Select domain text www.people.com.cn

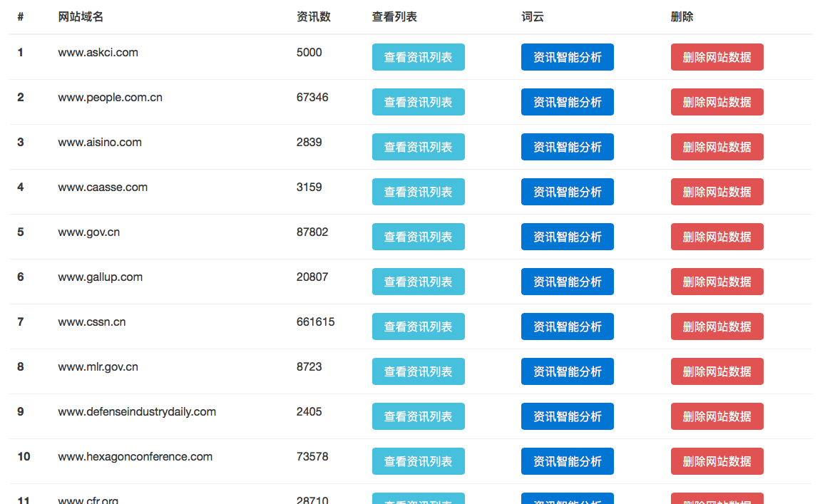pos(110,98)
